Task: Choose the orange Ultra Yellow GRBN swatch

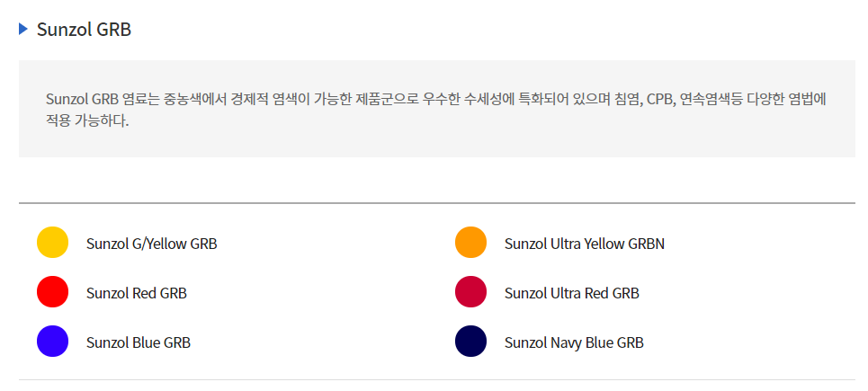Action: click(x=470, y=242)
